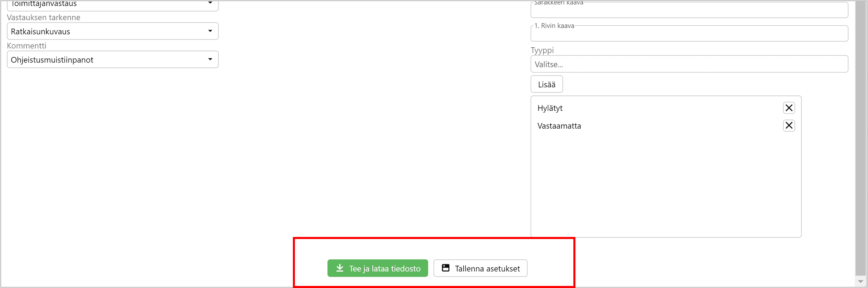Viewport: 868px width, 288px height.
Task: Click the scrollbar down arrow
Action: (x=861, y=281)
